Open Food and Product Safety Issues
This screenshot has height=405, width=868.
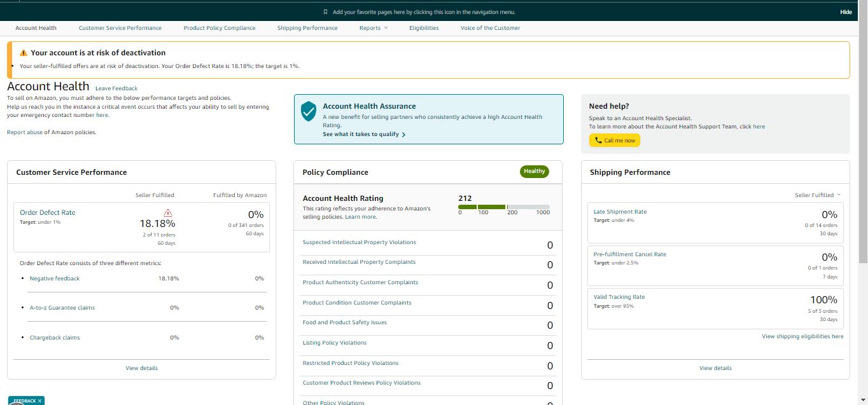(x=345, y=322)
